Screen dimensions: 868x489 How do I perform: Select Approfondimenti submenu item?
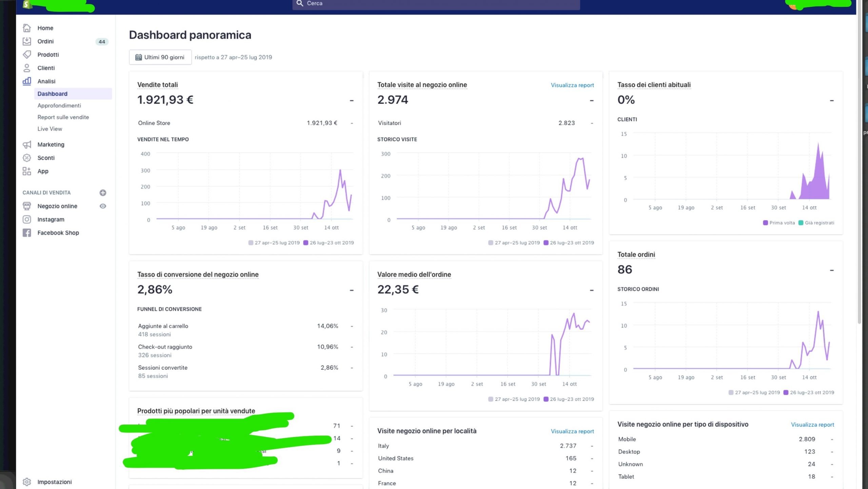(59, 106)
